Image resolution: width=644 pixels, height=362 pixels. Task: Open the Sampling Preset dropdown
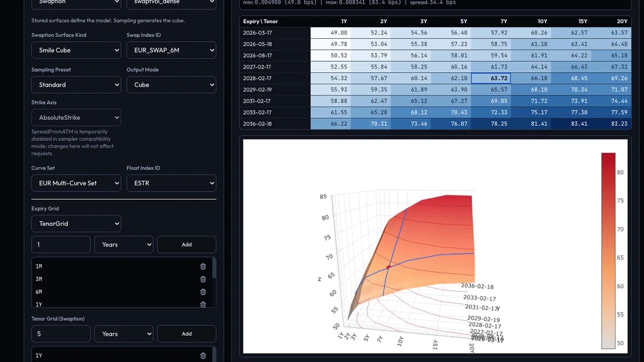click(76, 85)
